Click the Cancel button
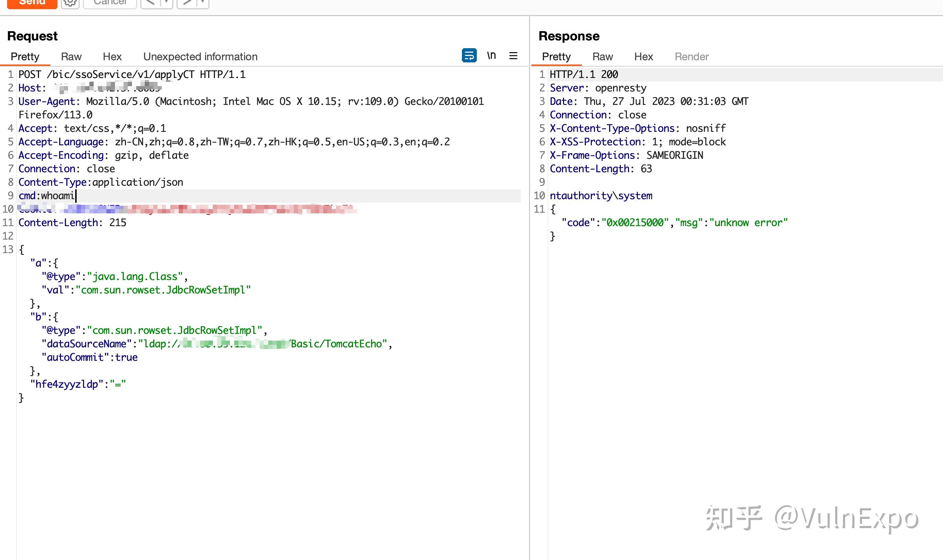Viewport: 943px width, 560px height. click(110, 3)
